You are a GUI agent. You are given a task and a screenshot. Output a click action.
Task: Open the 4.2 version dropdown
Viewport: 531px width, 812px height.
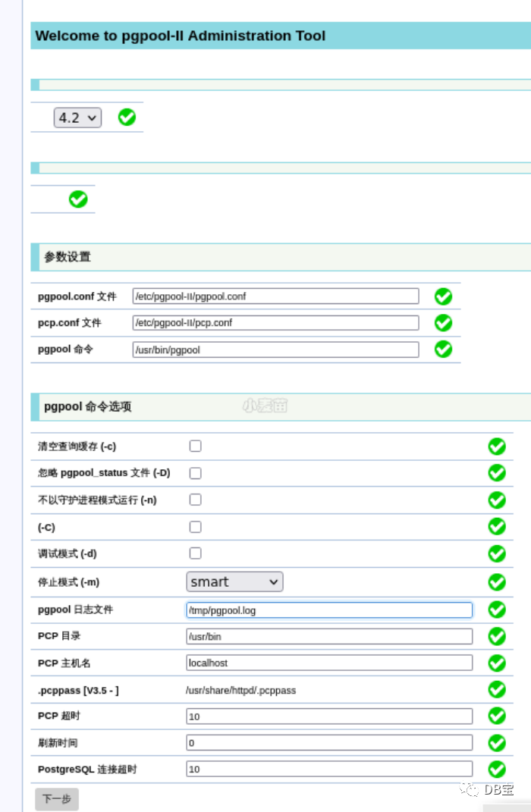(77, 118)
